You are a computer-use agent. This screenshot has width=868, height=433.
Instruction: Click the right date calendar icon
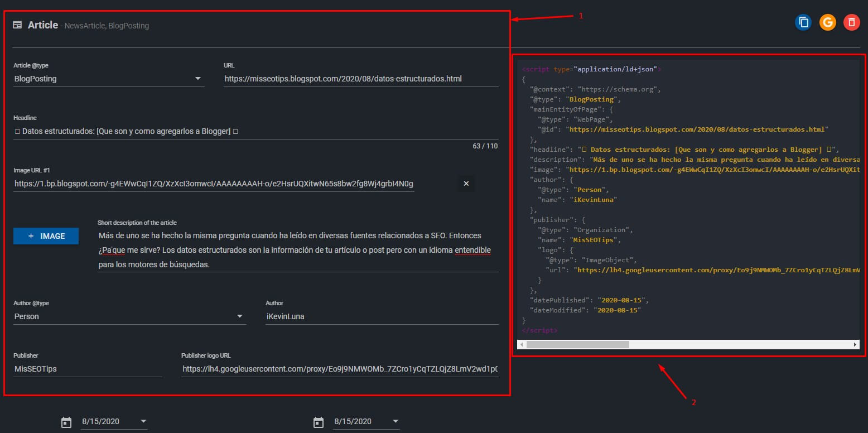pos(319,422)
